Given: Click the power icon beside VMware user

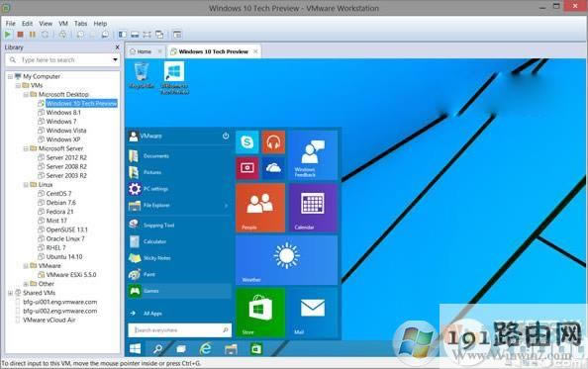Looking at the screenshot, I should 226,136.
